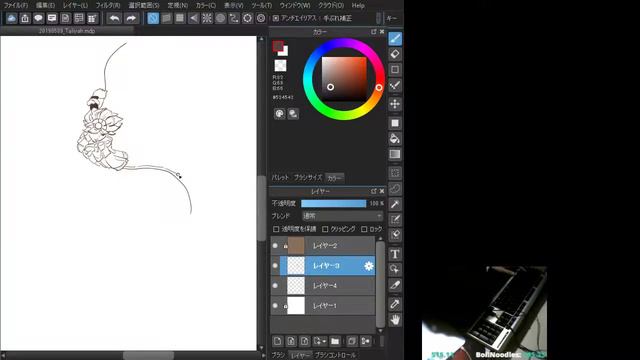Switch to the ブラシコントロール tab
640x360 pixels.
click(x=335, y=355)
